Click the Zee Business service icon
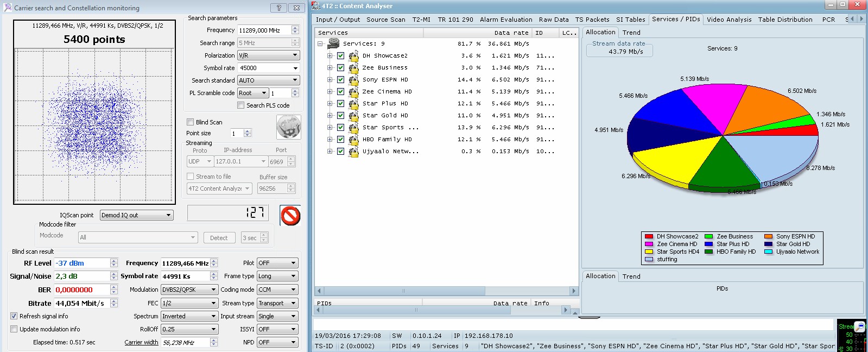868x352 pixels. pos(353,67)
